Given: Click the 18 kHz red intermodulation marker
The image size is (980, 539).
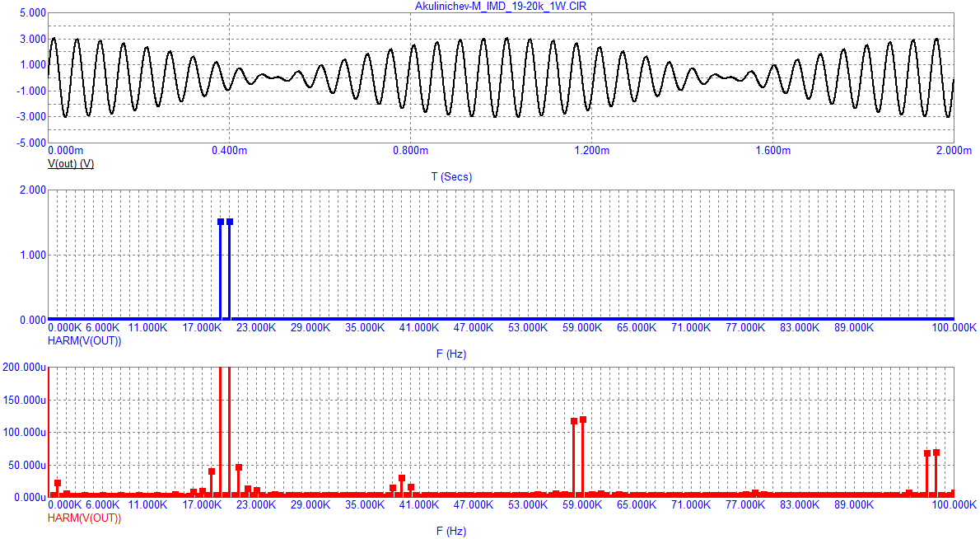Looking at the screenshot, I should [212, 471].
